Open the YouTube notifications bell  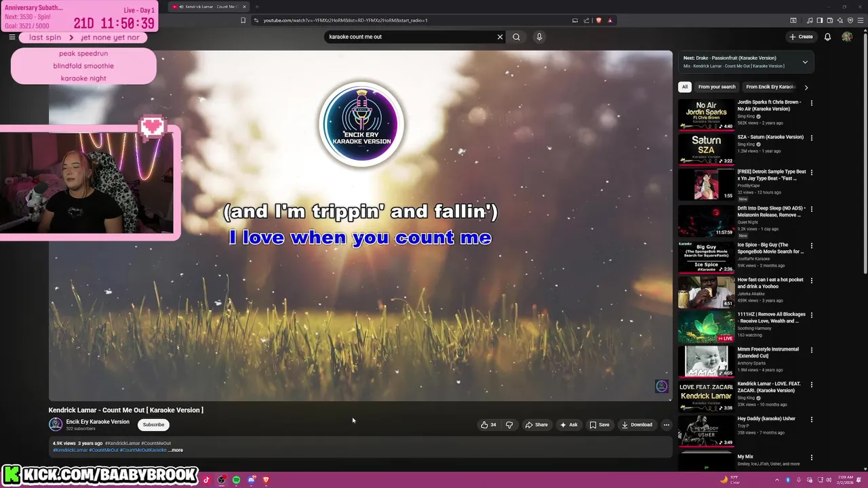[827, 37]
